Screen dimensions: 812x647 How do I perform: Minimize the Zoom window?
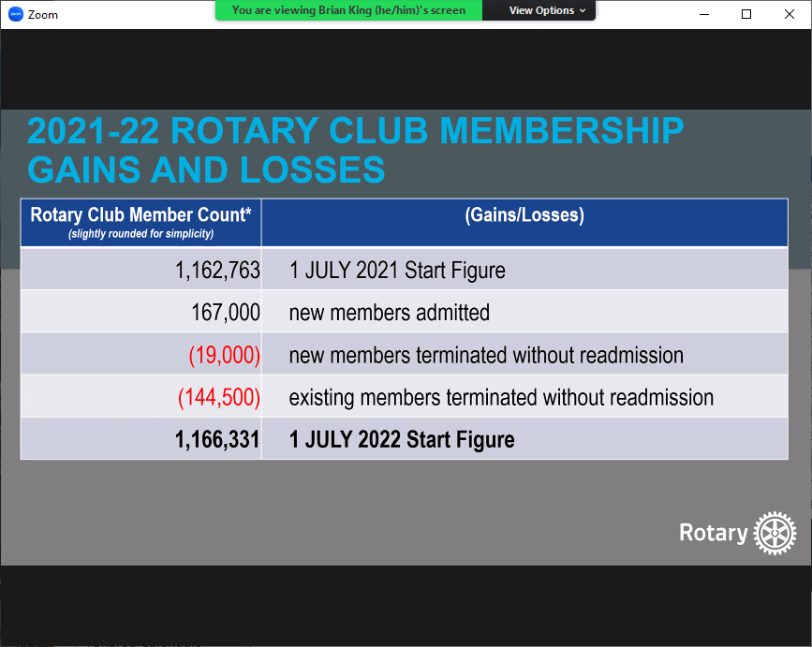[703, 14]
